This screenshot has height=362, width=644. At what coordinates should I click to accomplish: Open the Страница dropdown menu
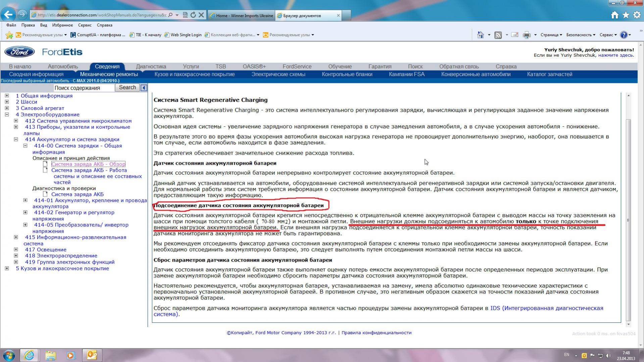pyautogui.click(x=551, y=35)
